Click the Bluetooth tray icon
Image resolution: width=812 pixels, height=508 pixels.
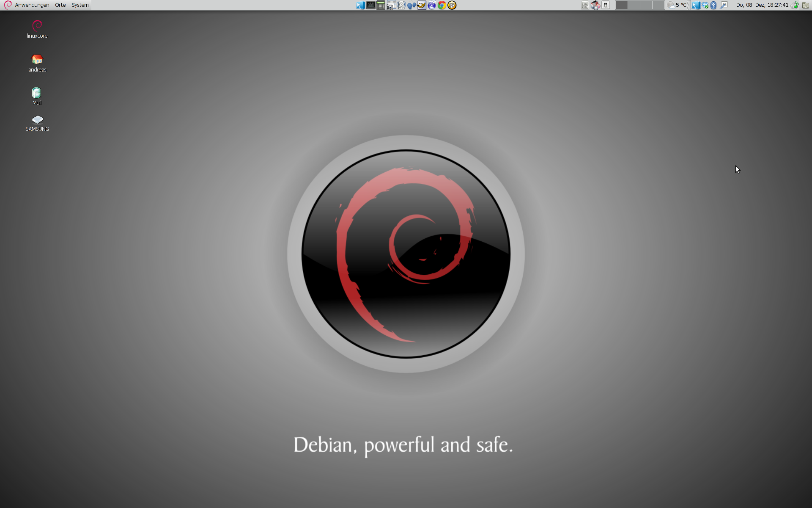(713, 5)
